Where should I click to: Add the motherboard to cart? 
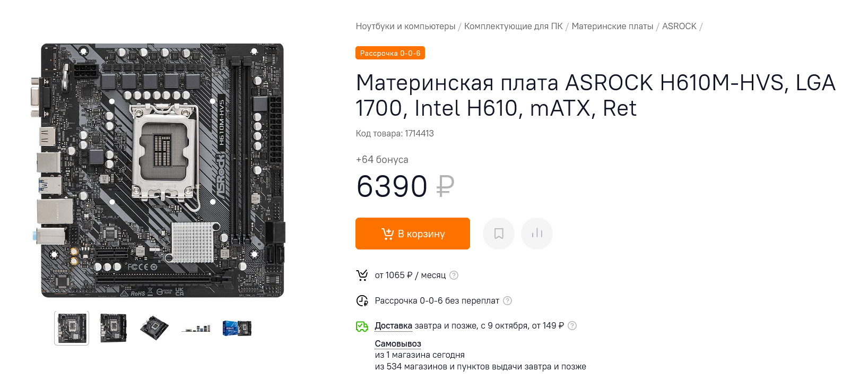coord(413,234)
